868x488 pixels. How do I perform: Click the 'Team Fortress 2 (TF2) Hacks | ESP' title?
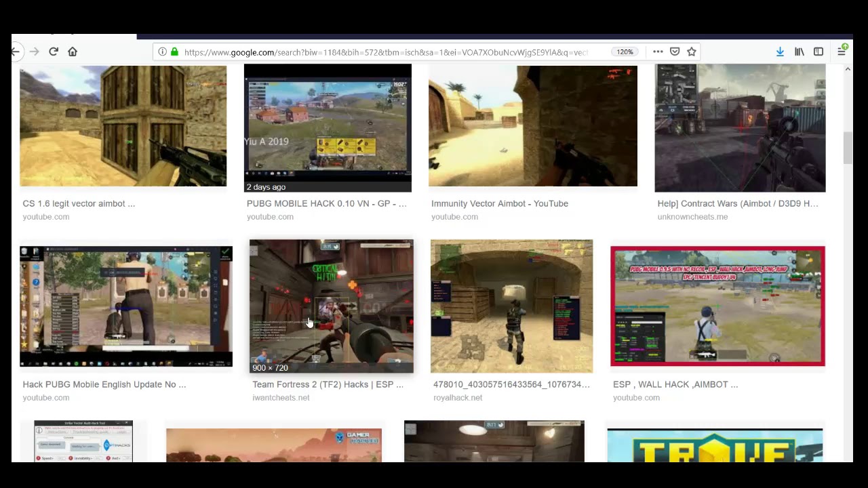(x=328, y=384)
